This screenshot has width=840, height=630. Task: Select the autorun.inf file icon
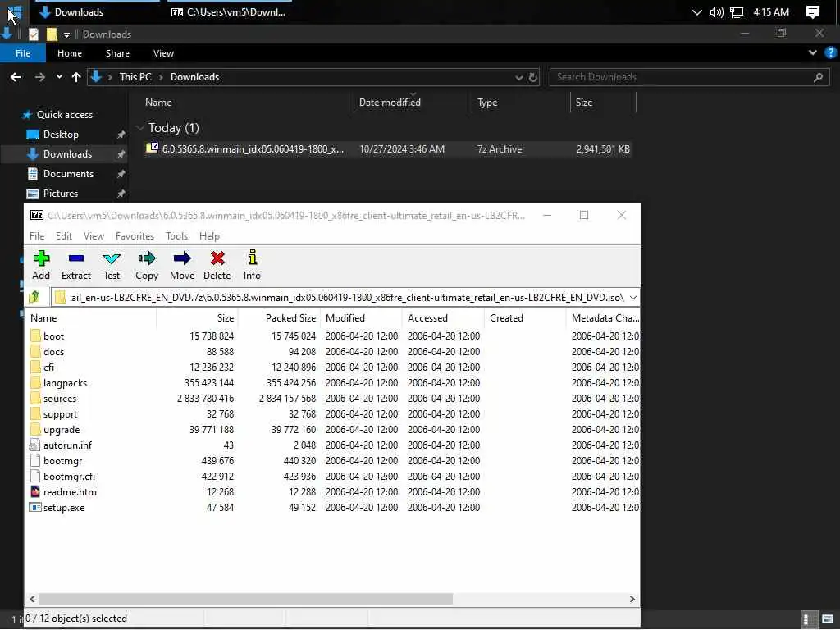(x=35, y=445)
